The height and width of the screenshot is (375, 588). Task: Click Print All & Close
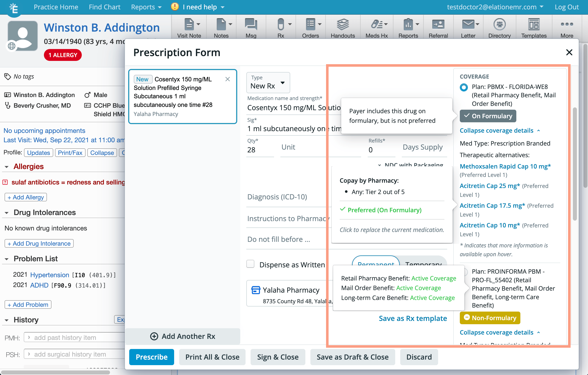(x=212, y=357)
